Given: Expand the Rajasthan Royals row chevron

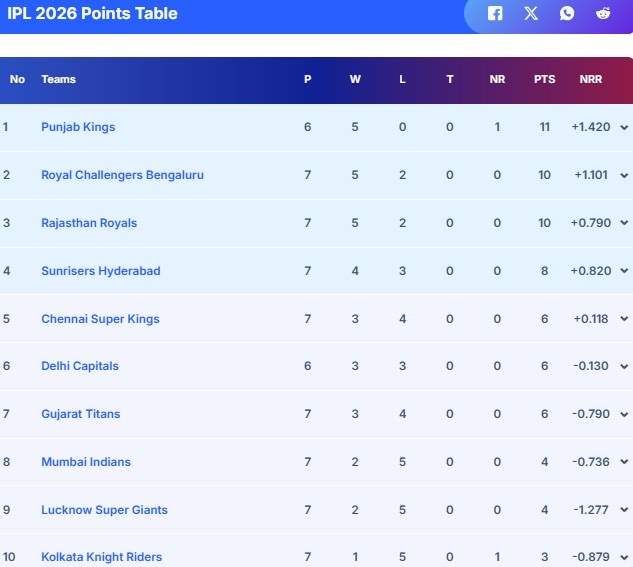Looking at the screenshot, I should pos(624,223).
